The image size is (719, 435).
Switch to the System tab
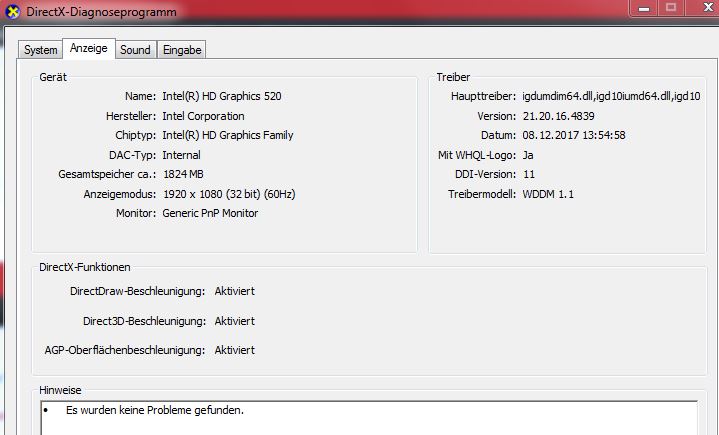point(40,50)
